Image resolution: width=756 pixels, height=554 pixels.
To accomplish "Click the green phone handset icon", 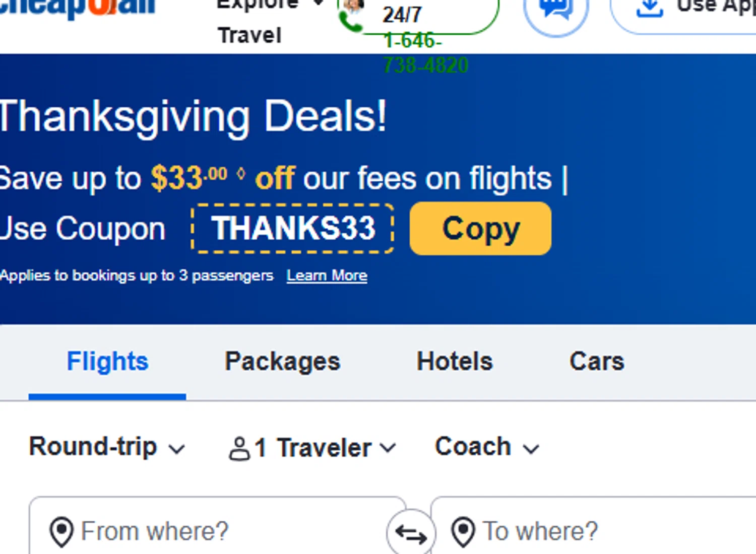I will click(x=349, y=21).
